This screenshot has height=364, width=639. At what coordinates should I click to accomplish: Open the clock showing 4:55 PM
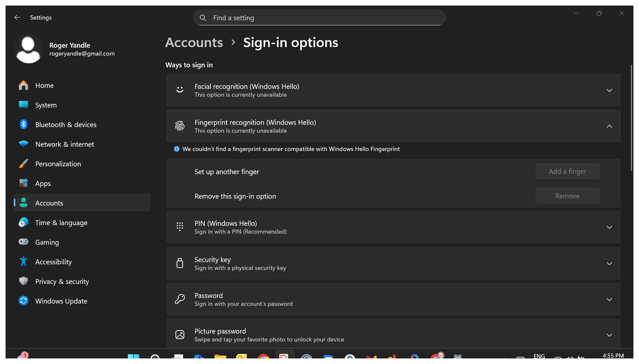[x=613, y=356]
